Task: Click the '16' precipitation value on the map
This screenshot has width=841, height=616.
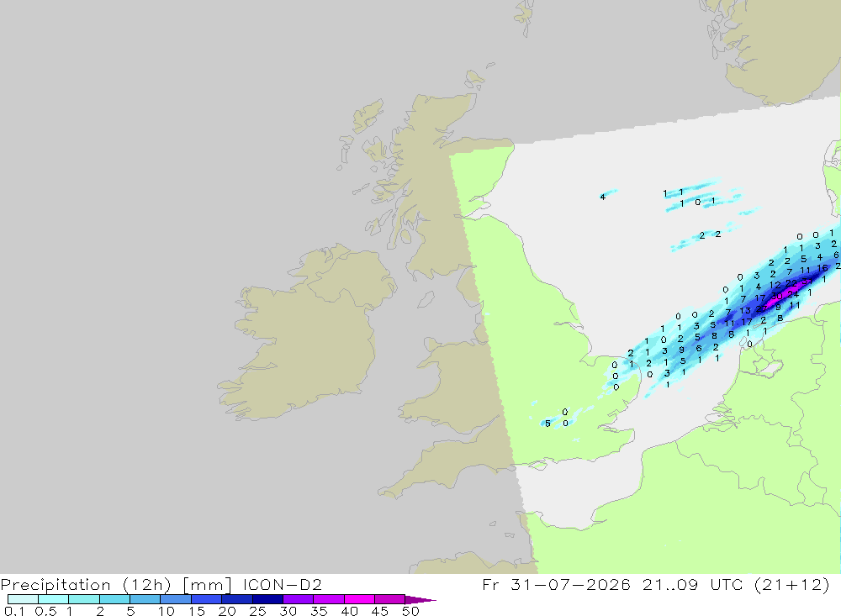Action: tap(822, 267)
